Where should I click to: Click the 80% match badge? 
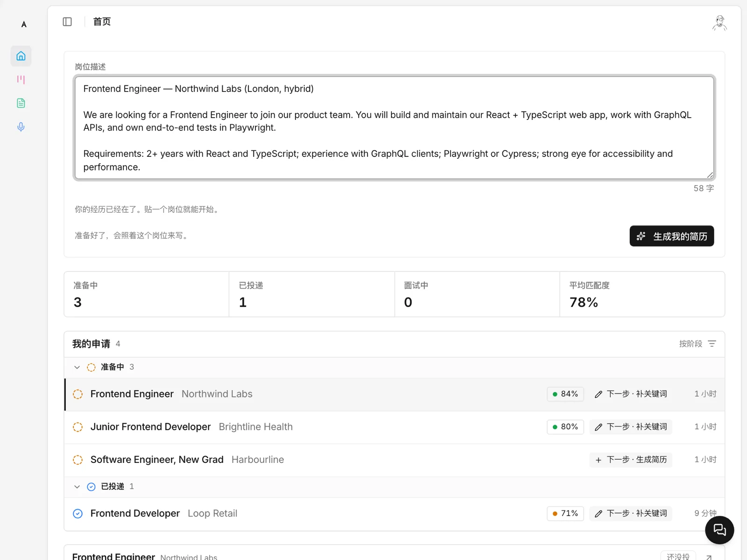coord(565,427)
